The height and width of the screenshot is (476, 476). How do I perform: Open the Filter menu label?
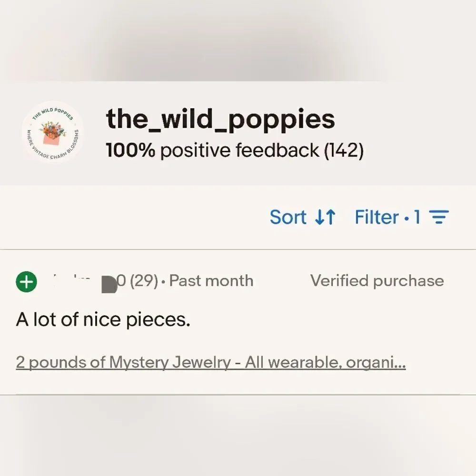click(377, 217)
